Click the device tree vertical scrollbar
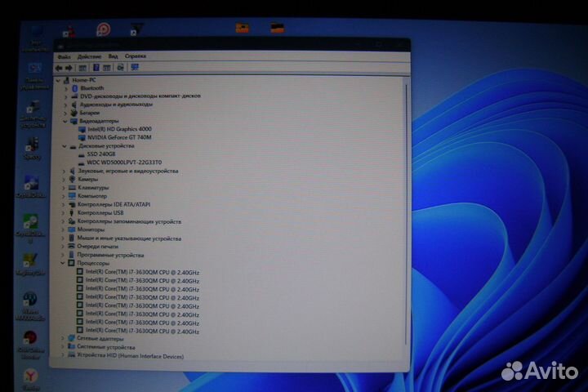 pos(406,214)
